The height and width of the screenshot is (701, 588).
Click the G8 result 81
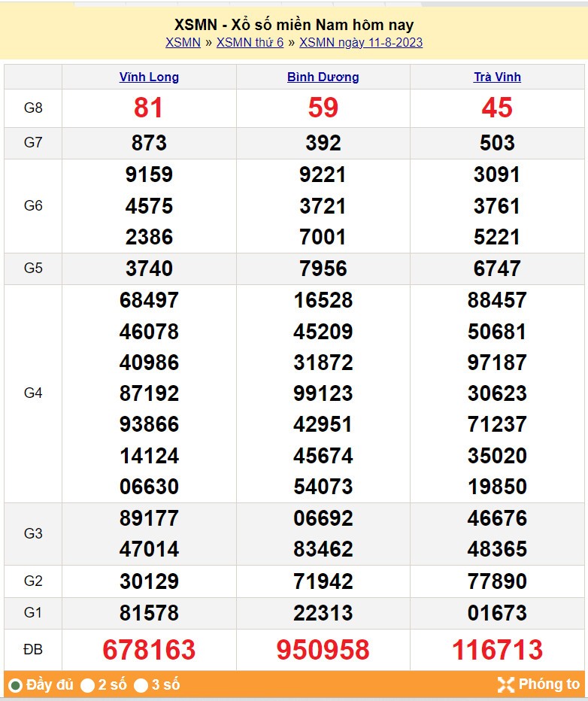pyautogui.click(x=149, y=108)
